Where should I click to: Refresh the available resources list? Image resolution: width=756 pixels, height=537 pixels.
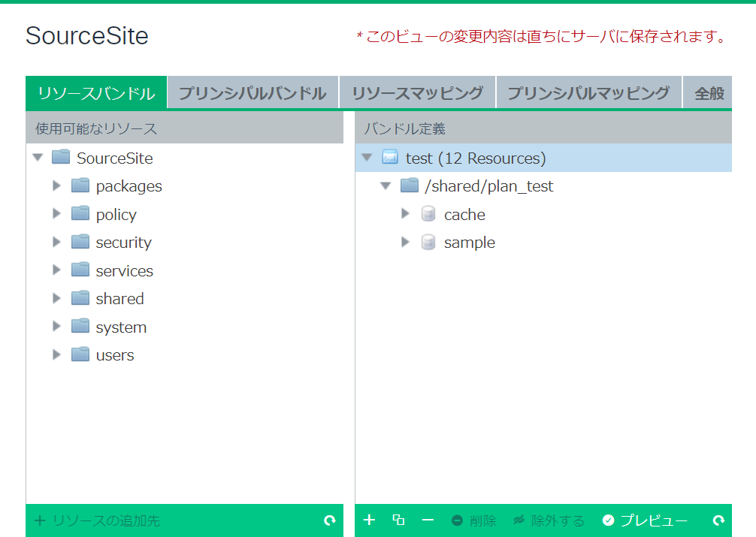click(x=330, y=520)
